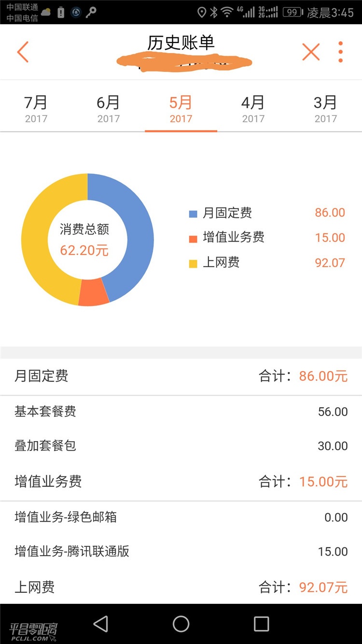Screen dimensions: 362x644
Task: Tap Android recent apps square
Action: [261, 624]
